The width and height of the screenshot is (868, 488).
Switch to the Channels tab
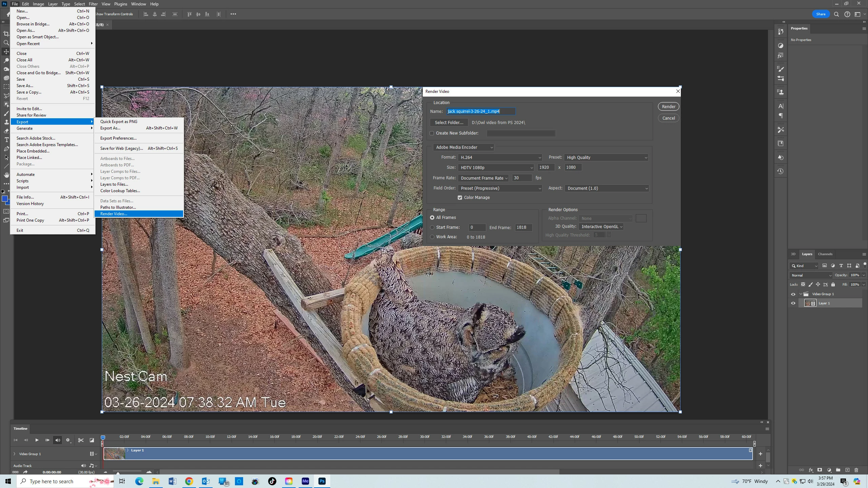pos(825,254)
